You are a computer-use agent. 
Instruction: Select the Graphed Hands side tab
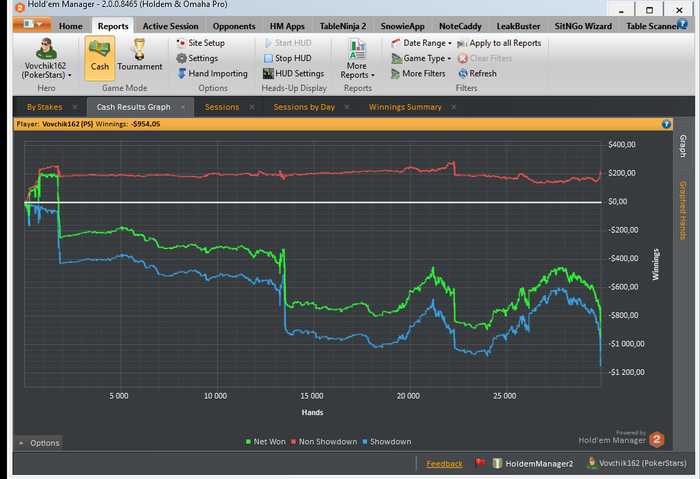(x=683, y=210)
